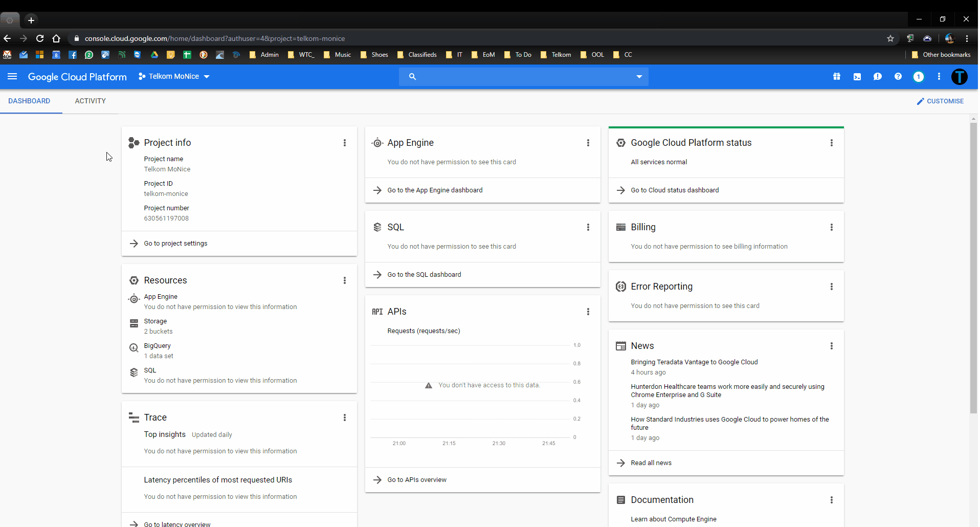Click the page vertical scrollbar
980x527 pixels.
(973, 269)
